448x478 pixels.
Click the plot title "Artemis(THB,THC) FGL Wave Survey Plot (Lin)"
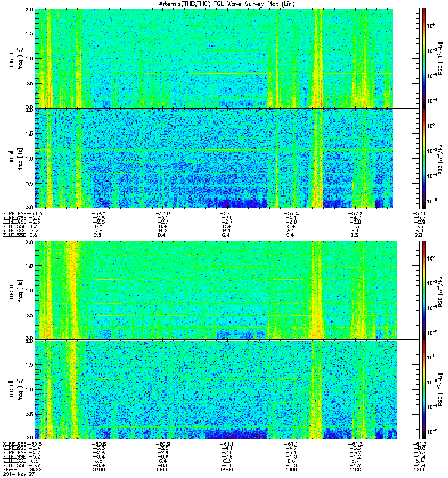point(226,4)
